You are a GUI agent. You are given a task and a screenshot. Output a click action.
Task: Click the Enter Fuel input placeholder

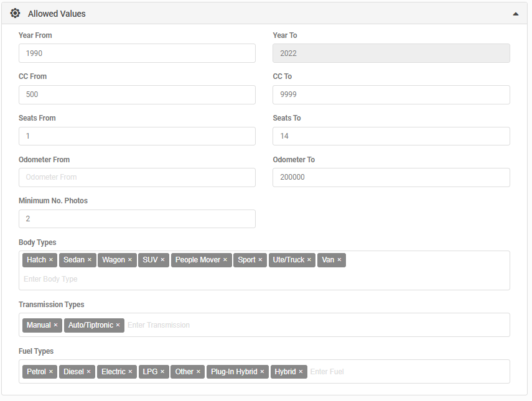coord(327,372)
